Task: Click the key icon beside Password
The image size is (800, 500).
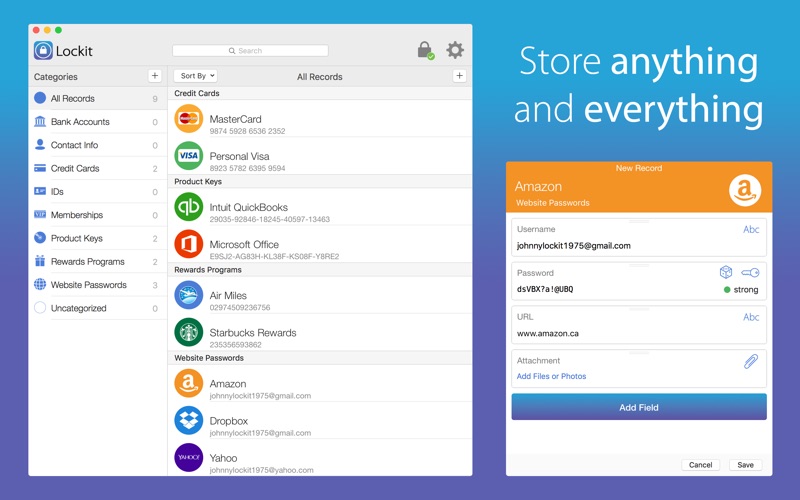Action: point(750,272)
